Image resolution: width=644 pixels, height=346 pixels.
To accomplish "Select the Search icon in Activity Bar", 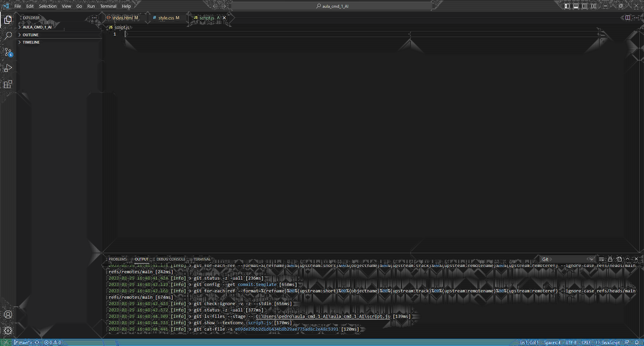I will (x=8, y=35).
